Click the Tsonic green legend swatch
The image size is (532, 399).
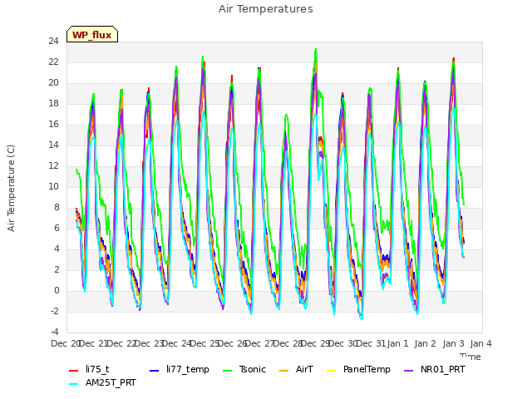227,371
